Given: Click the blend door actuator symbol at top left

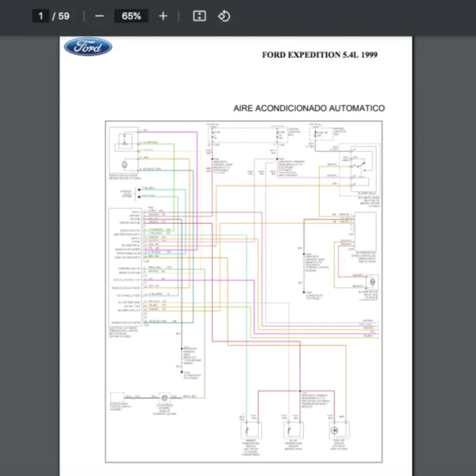Looking at the screenshot, I should (x=124, y=142).
